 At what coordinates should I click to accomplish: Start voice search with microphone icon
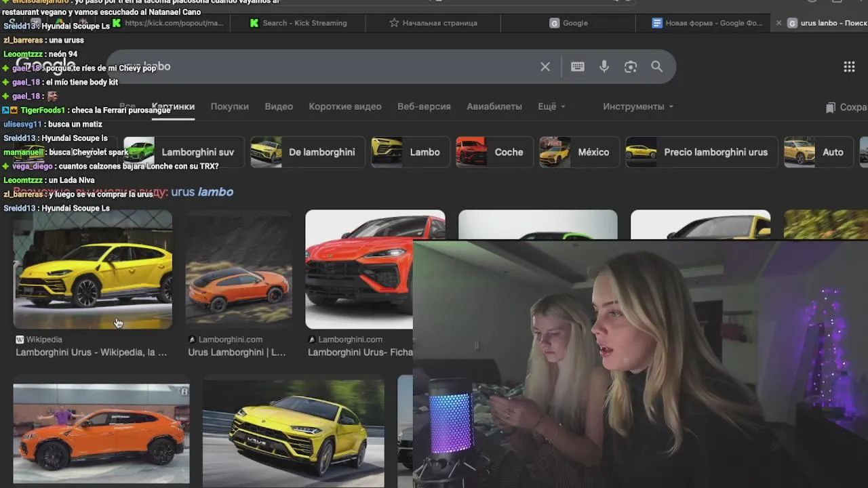[x=604, y=66]
